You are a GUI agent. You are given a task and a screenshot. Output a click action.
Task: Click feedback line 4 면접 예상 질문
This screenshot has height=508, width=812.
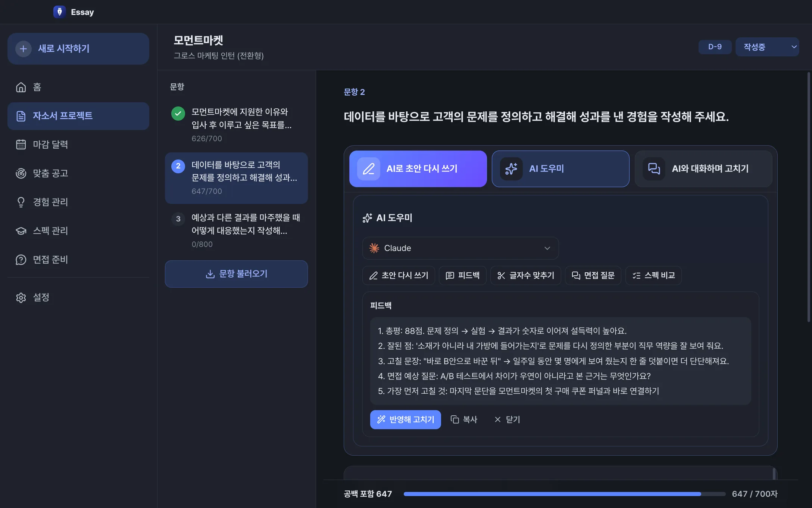tap(514, 376)
